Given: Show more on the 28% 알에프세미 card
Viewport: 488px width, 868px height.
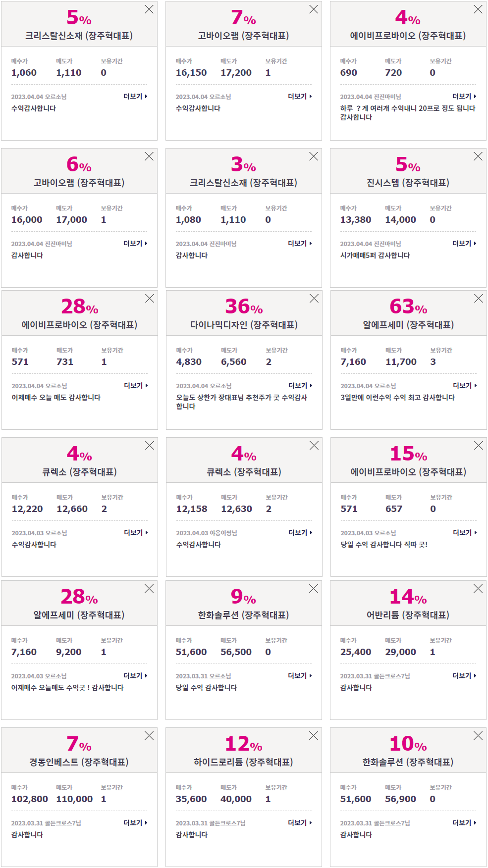Looking at the screenshot, I should pos(135,676).
